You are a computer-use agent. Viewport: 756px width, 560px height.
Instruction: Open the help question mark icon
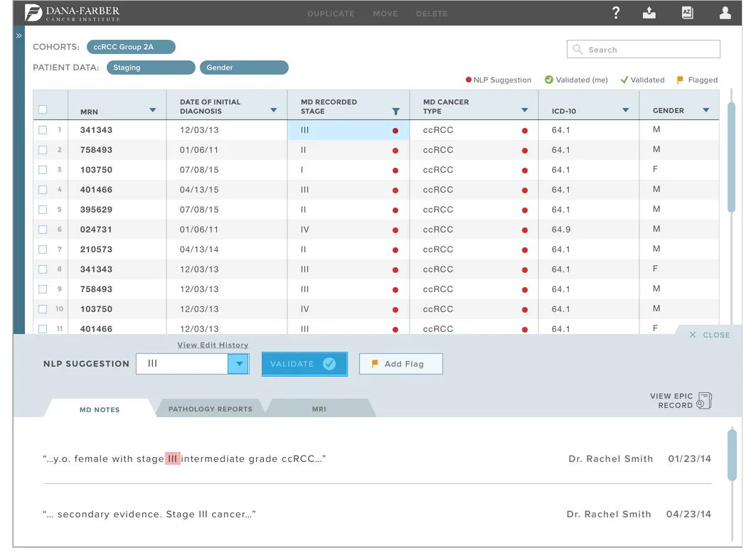click(616, 13)
